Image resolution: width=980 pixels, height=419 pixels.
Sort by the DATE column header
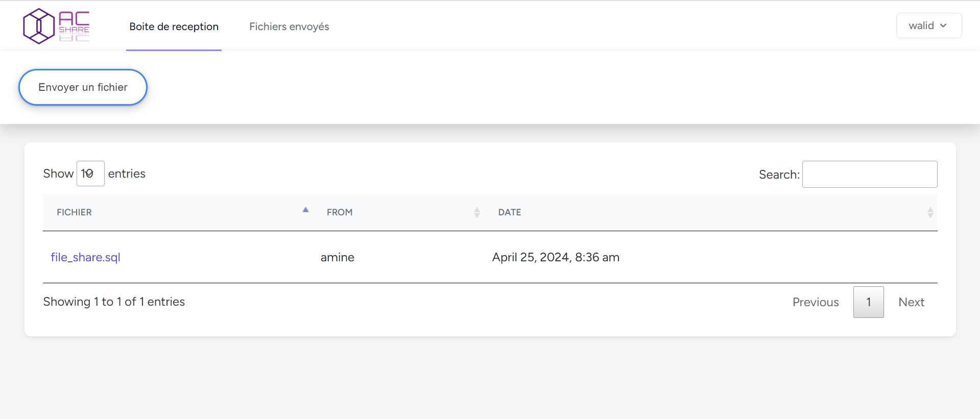711,212
